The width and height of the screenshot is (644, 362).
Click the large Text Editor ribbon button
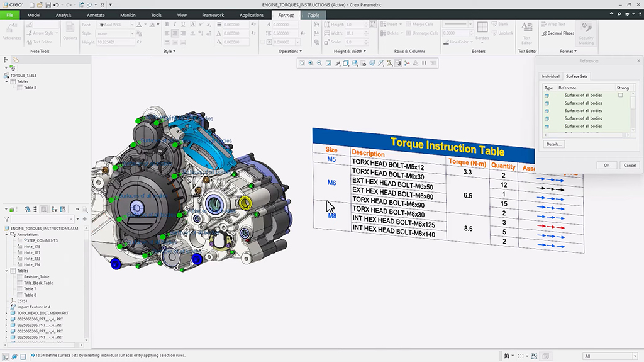point(527,33)
